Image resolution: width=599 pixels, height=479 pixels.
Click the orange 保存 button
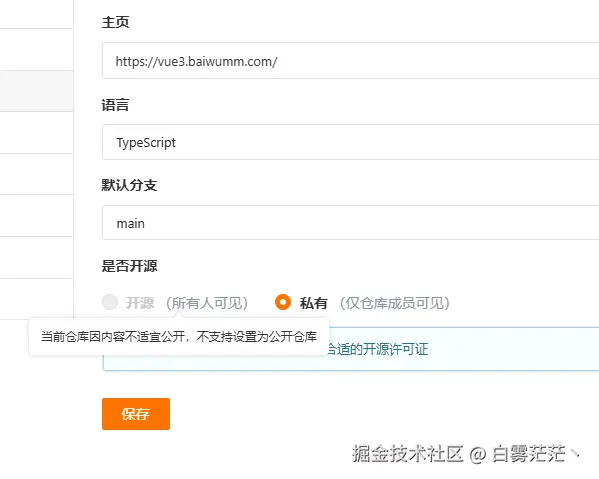coord(136,414)
